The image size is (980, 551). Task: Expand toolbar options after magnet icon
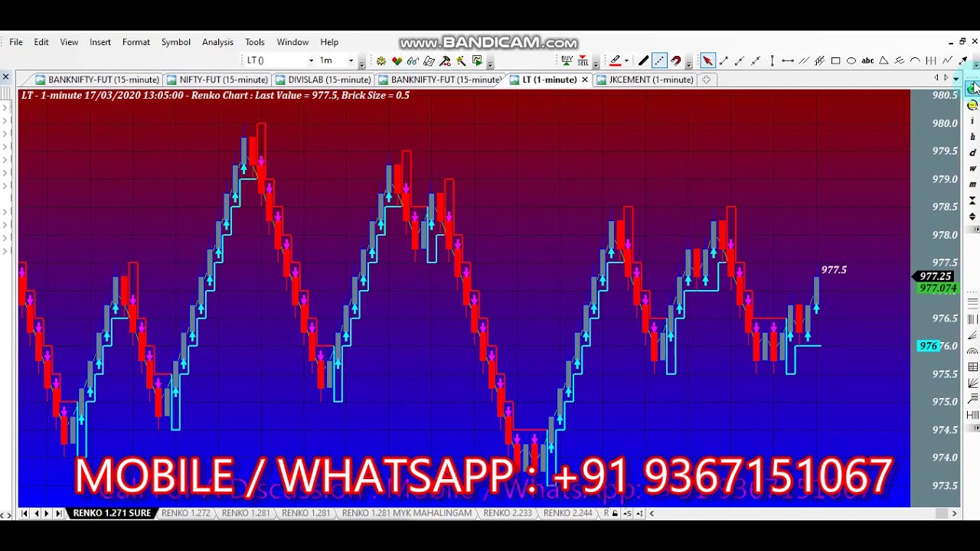tap(689, 63)
